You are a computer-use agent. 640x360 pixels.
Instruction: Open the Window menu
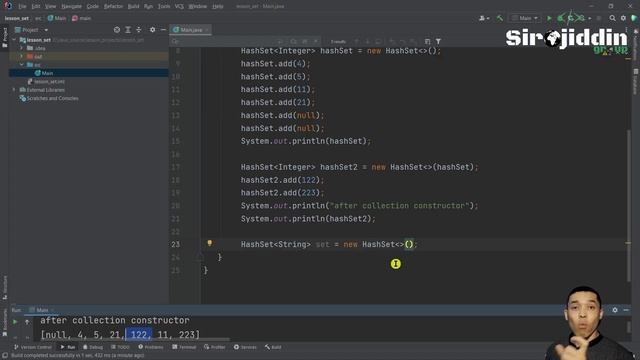tap(198, 7)
